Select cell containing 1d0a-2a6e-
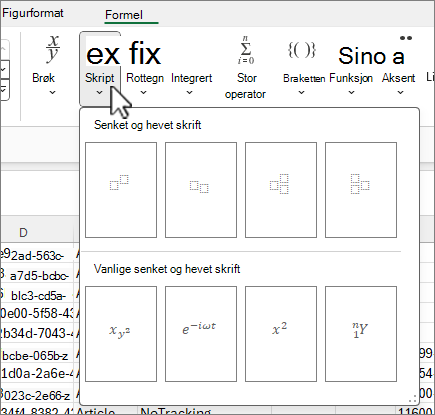The height and width of the screenshot is (415, 435). coord(37,373)
